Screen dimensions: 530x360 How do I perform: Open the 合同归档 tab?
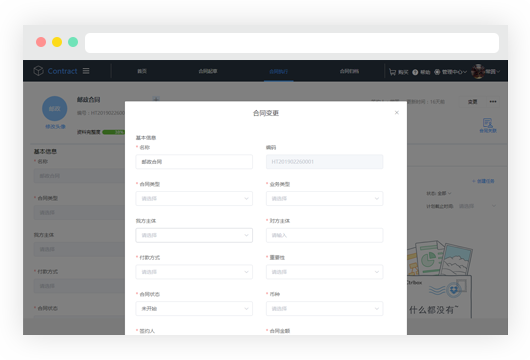(x=349, y=71)
